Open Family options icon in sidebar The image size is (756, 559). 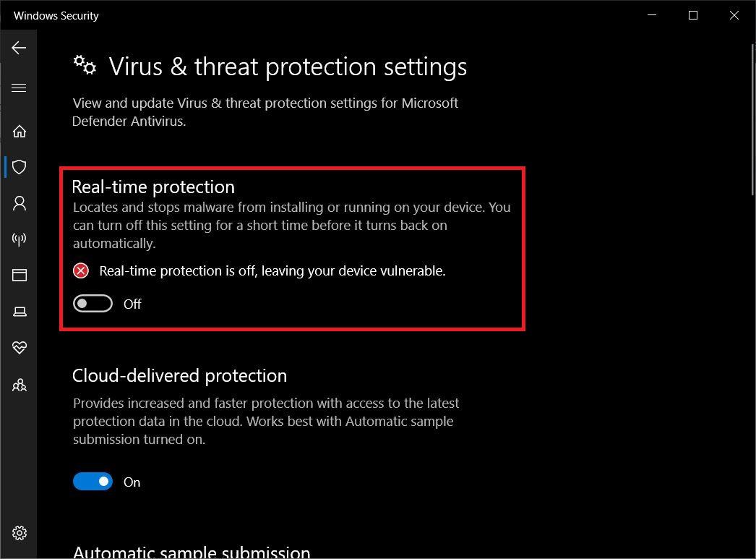pos(20,385)
